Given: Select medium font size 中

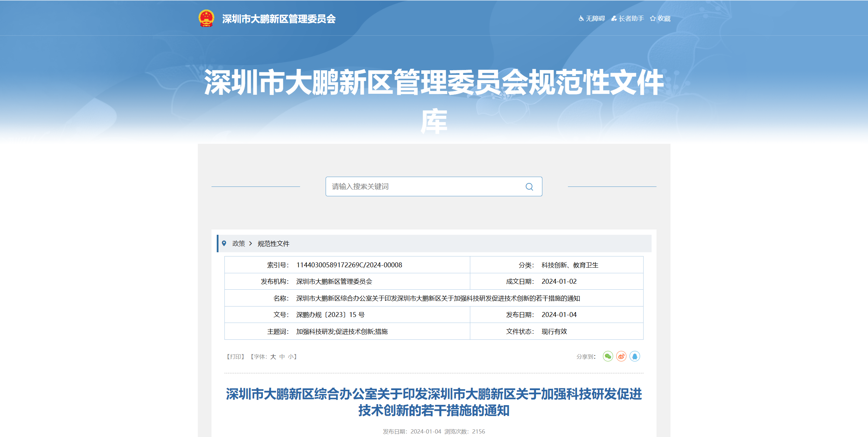Looking at the screenshot, I should tap(281, 357).
